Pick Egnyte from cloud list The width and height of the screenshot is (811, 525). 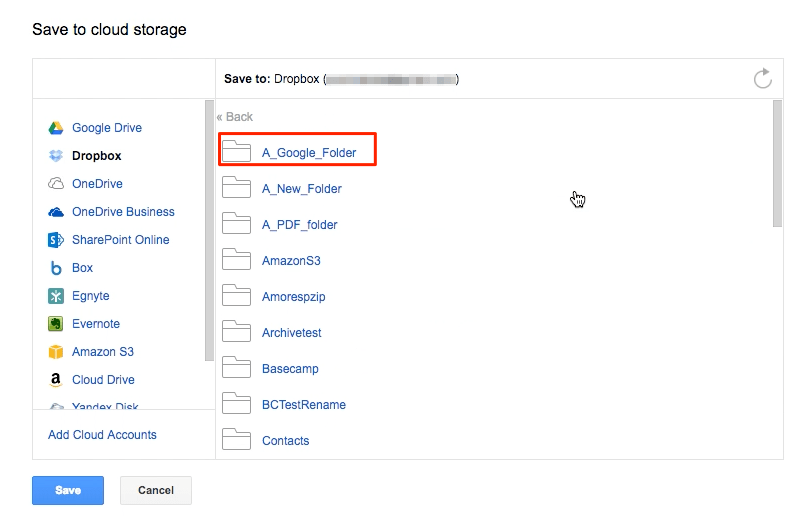coord(91,296)
